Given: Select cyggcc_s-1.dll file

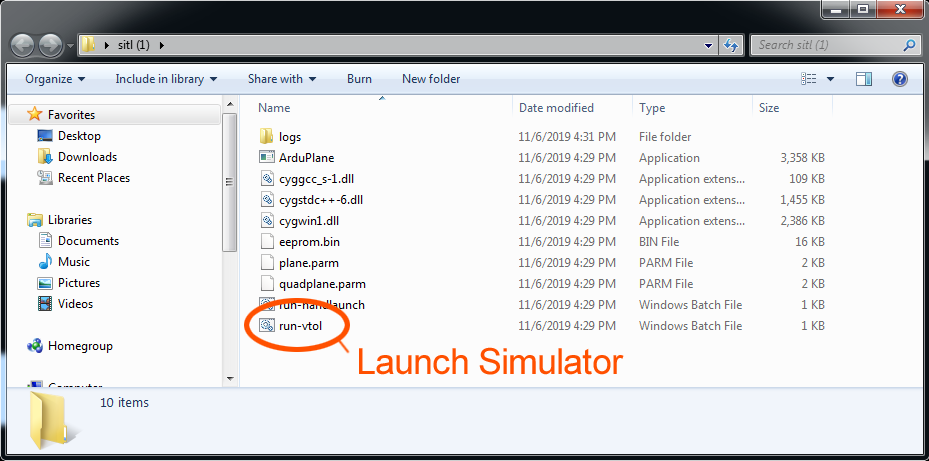Looking at the screenshot, I should tap(316, 179).
